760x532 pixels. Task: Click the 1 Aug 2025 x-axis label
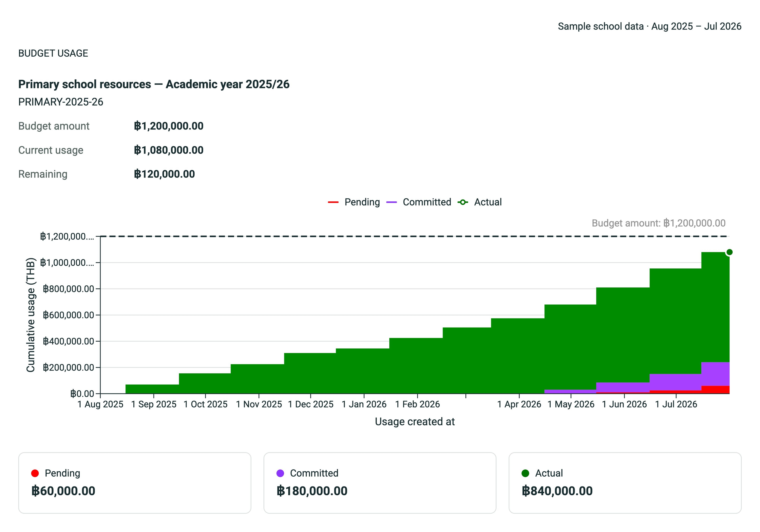tap(100, 404)
